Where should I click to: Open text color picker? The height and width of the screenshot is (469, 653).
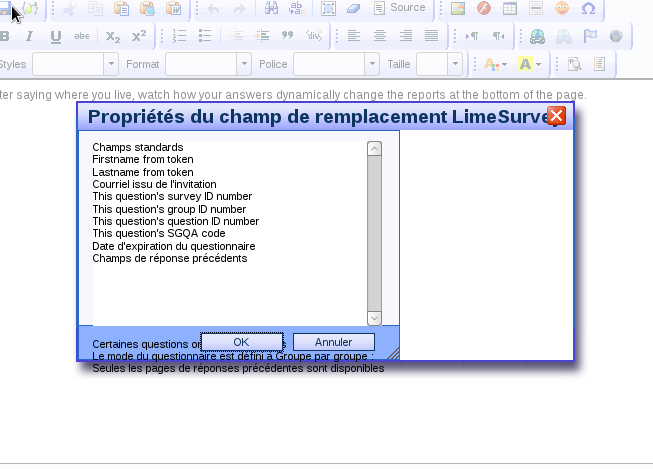point(495,64)
